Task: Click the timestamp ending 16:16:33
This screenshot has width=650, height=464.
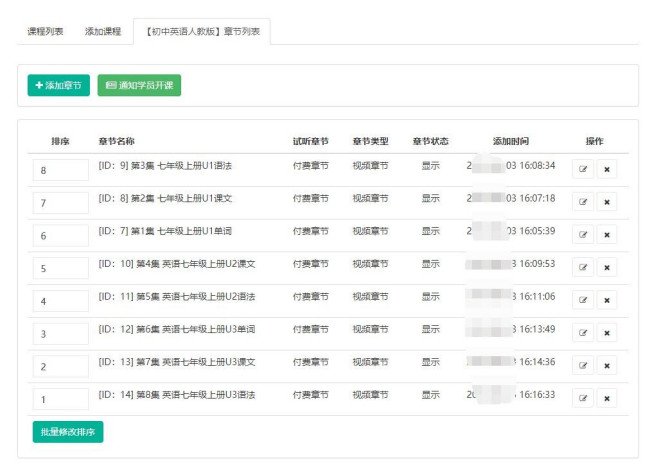Action: (511, 395)
